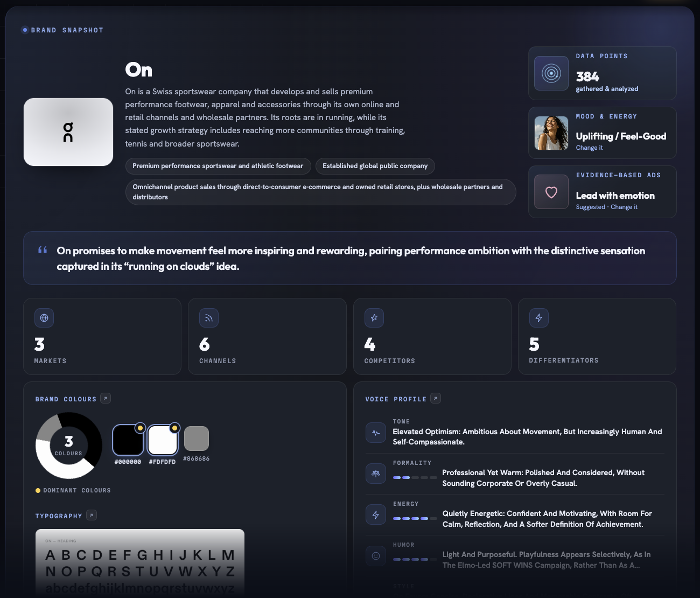Image resolution: width=700 pixels, height=598 pixels.
Task: Click the Mood & Energy woman photo
Action: click(551, 133)
